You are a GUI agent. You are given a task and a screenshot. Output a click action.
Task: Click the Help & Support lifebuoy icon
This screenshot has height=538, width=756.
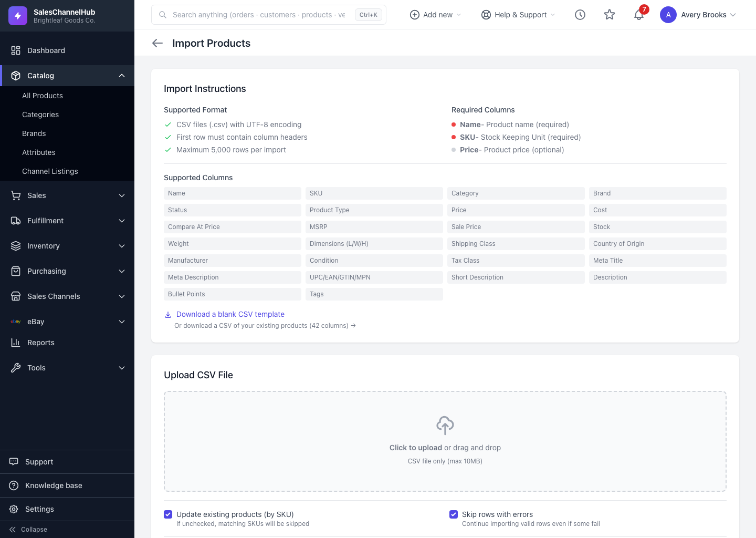point(486,15)
